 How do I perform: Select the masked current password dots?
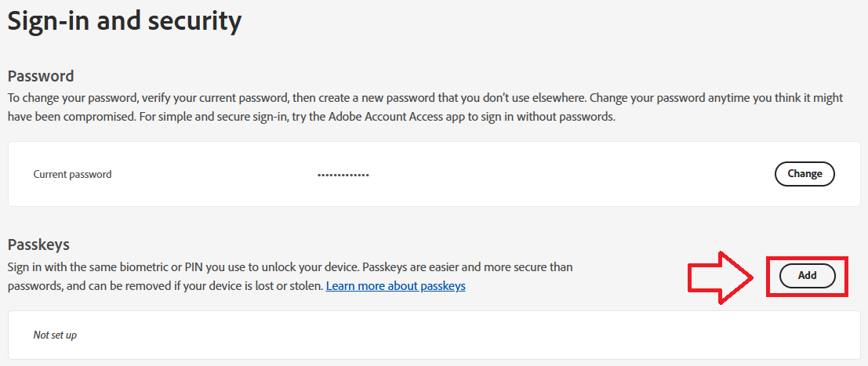[343, 175]
